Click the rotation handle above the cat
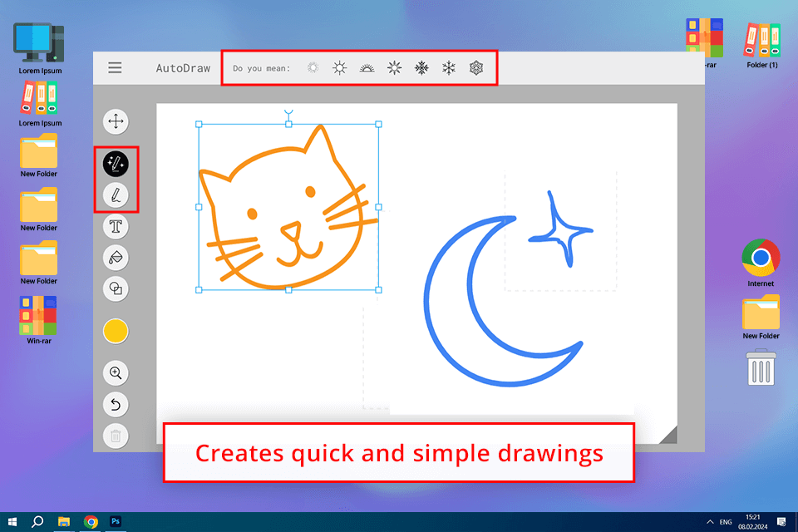This screenshot has height=532, width=798. coord(288,112)
